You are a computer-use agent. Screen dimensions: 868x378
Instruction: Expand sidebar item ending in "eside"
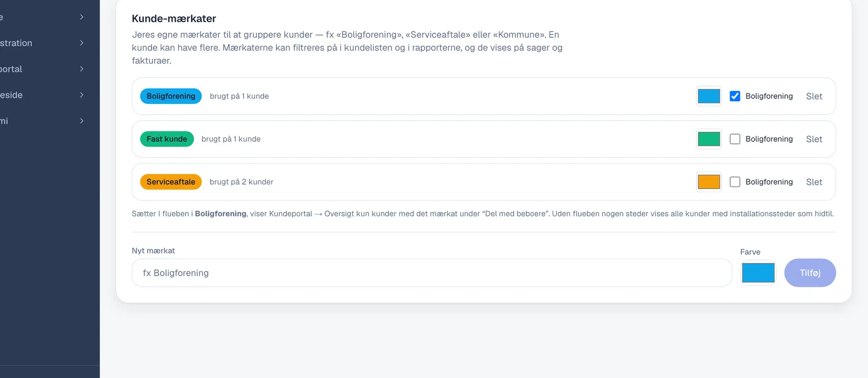(43, 95)
